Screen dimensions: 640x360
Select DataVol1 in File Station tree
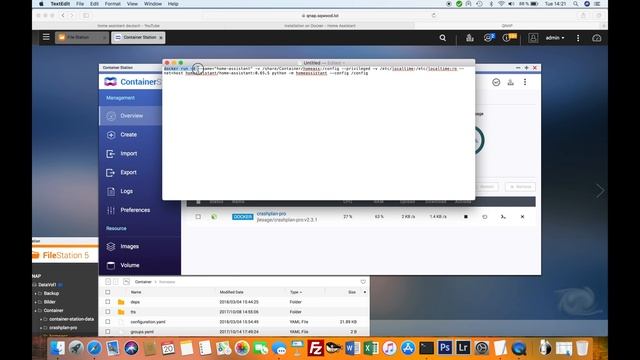point(47,285)
